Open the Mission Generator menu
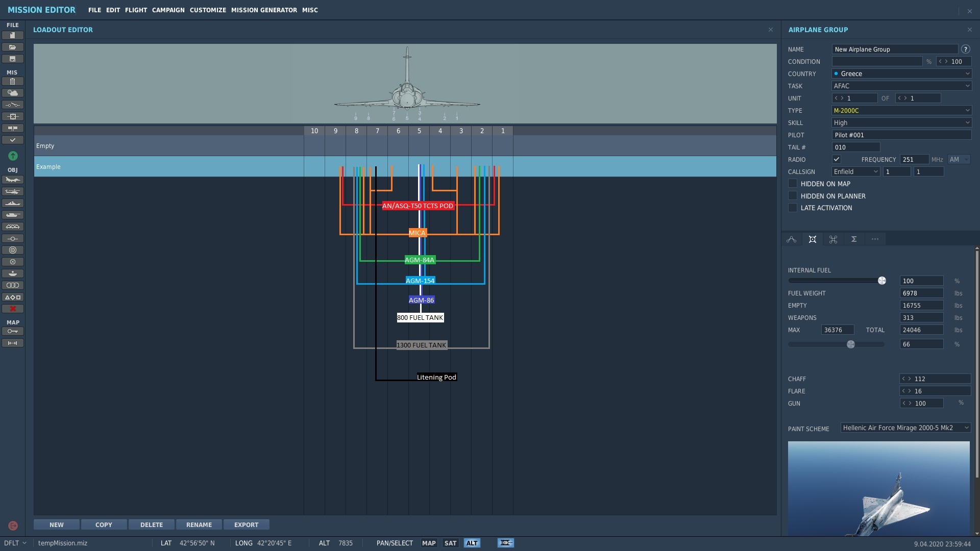Viewport: 980px width, 551px height. (264, 10)
